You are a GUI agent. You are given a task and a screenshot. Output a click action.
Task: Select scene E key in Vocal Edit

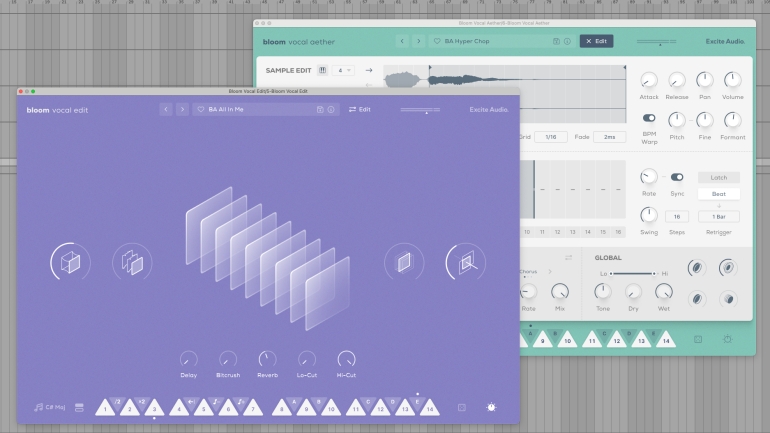[417, 403]
